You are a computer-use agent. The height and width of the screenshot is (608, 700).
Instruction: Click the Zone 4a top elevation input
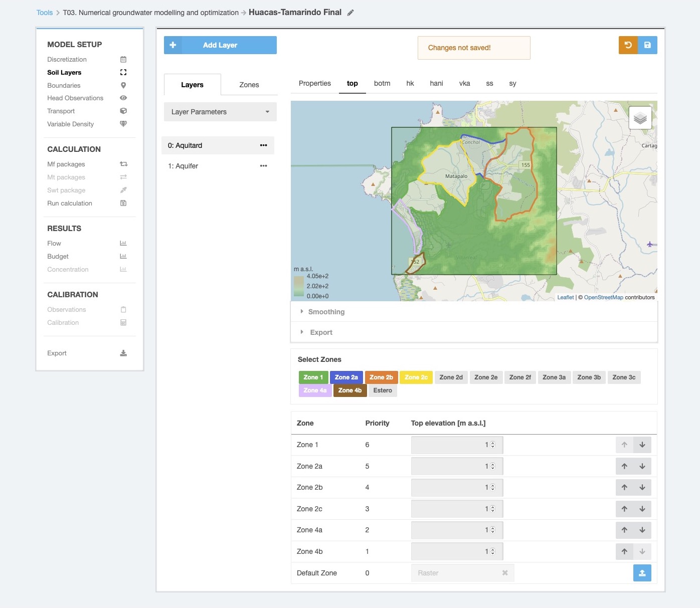pos(457,530)
